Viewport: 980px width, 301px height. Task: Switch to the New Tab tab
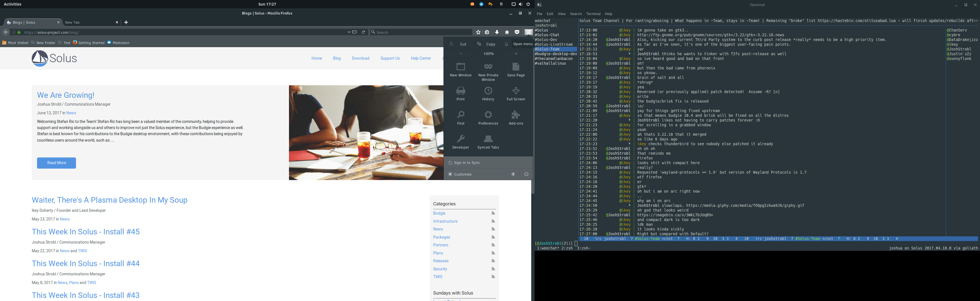[89, 23]
